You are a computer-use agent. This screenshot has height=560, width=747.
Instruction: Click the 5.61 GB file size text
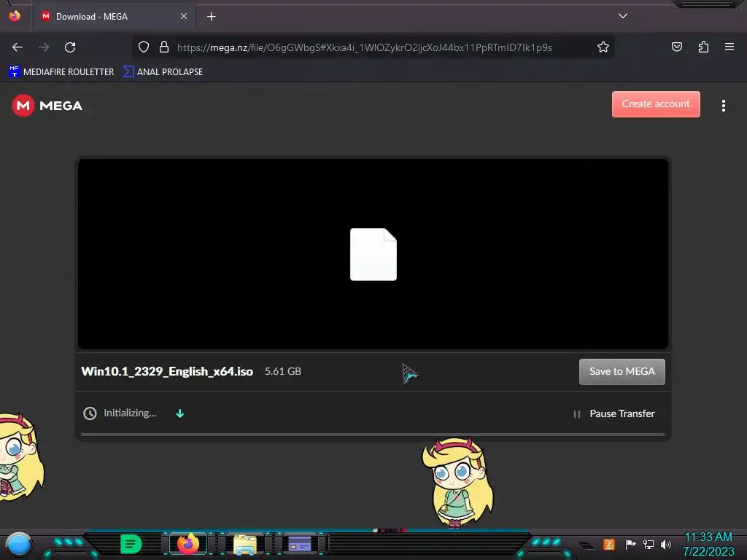click(283, 371)
